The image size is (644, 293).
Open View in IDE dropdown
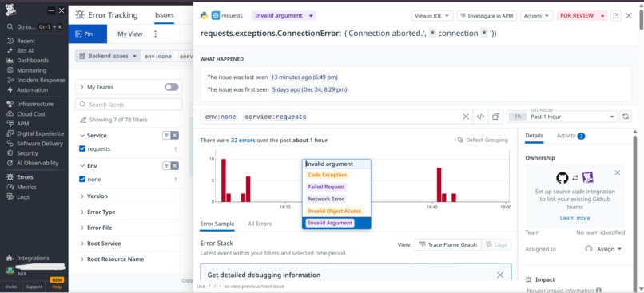tap(432, 16)
